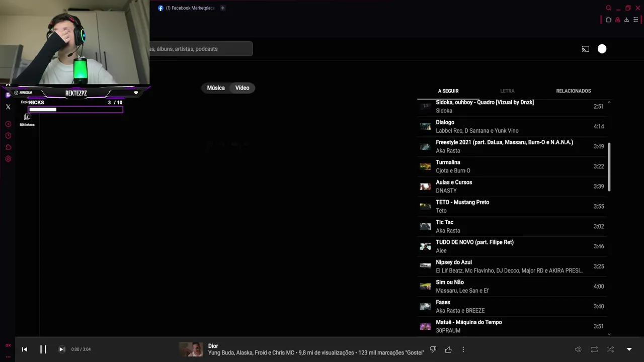Play TETO - Mustang Preto

(512, 207)
